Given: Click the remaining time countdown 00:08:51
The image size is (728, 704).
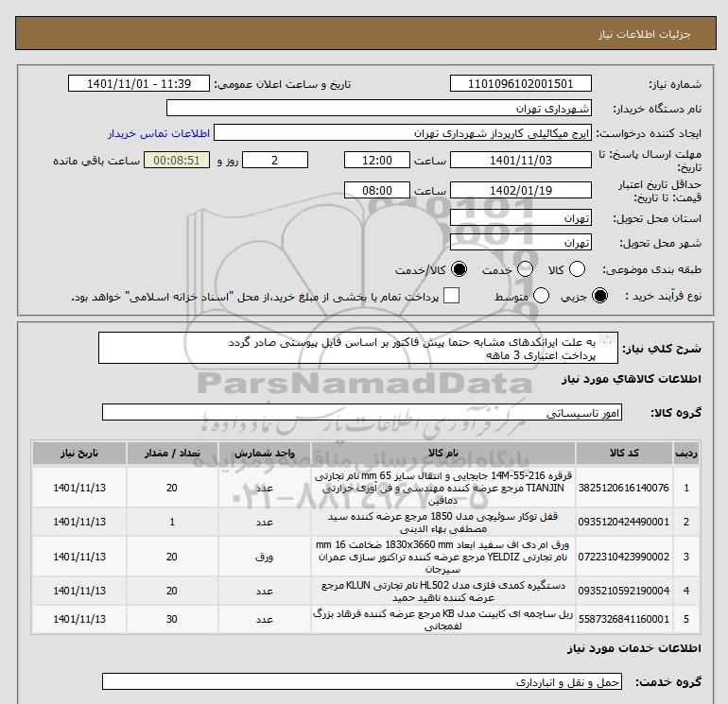Looking at the screenshot, I should (177, 160).
